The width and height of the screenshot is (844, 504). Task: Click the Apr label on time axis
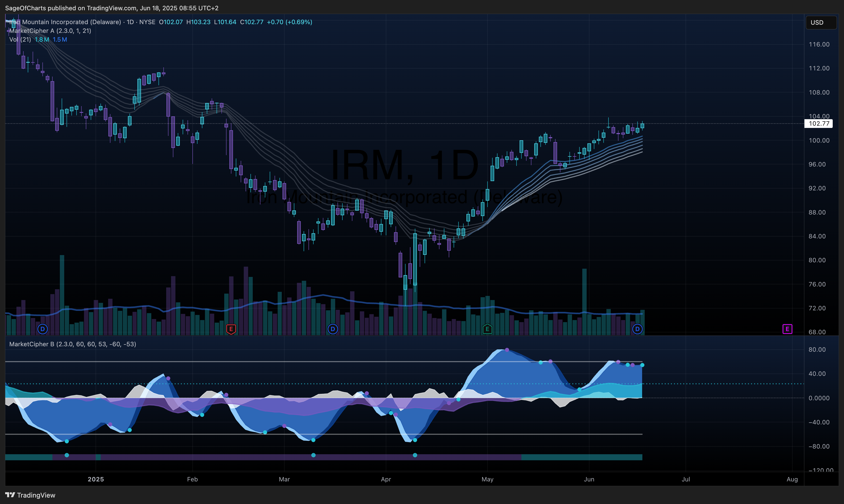tap(386, 479)
